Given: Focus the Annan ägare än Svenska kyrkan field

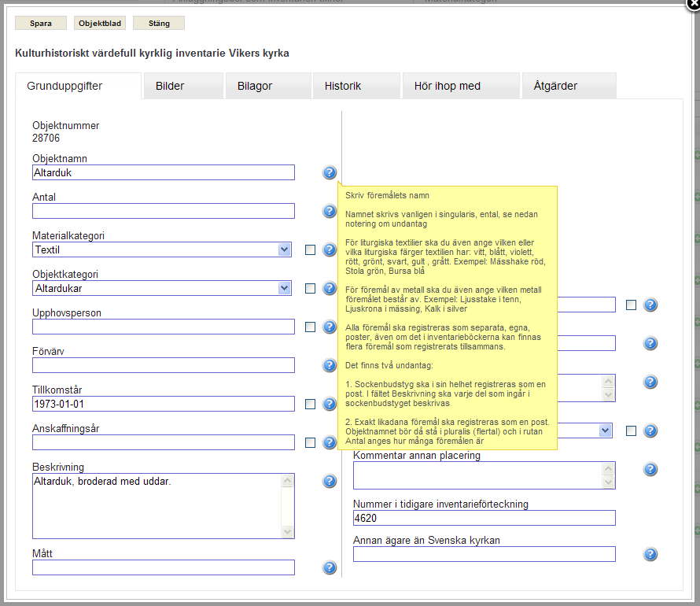Looking at the screenshot, I should [484, 554].
